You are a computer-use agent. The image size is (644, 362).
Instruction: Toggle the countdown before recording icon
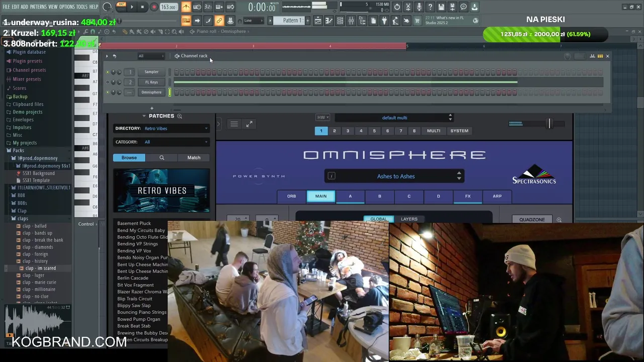tap(208, 7)
